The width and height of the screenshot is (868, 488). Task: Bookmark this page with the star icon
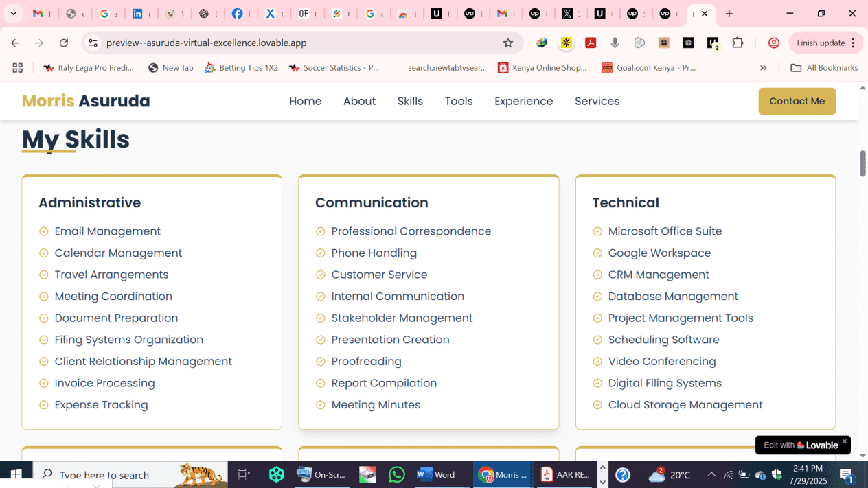point(508,43)
